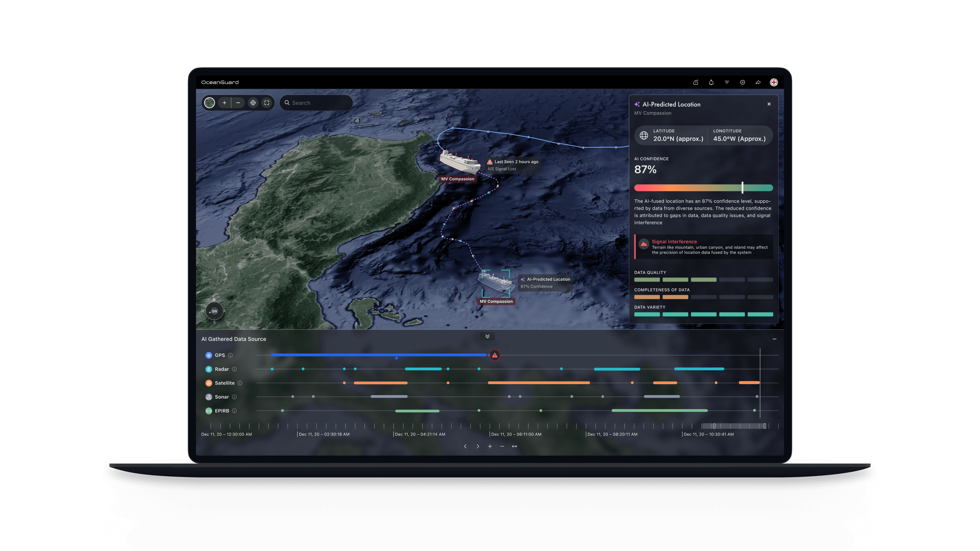Open OceanGuard settings via the gear icon
Screen dimensions: 980x551
[742, 82]
